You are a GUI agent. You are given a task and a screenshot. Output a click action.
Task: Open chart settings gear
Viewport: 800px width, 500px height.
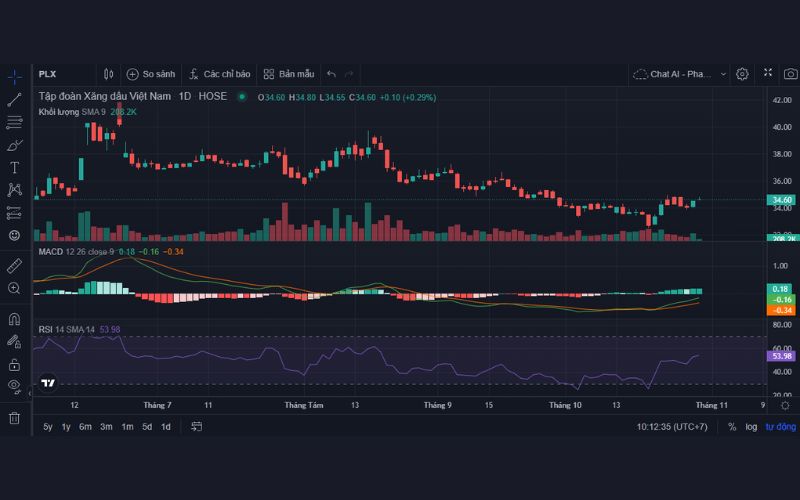point(742,74)
